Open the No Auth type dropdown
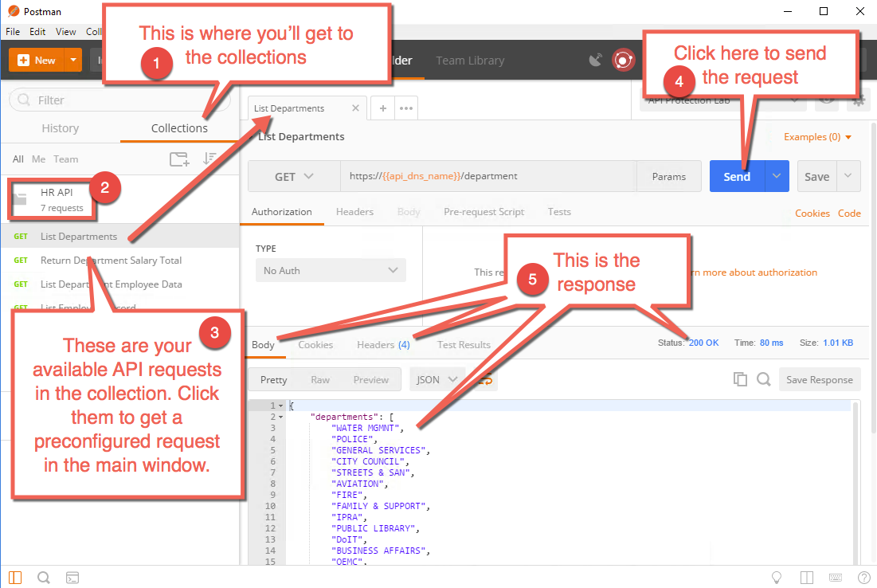The image size is (877, 588). (x=331, y=270)
